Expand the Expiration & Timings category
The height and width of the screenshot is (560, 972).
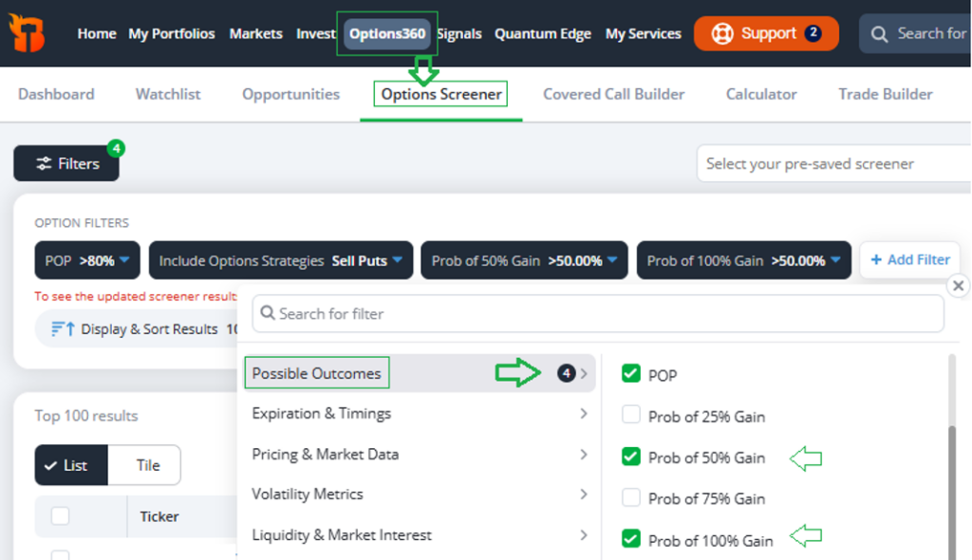[420, 414]
